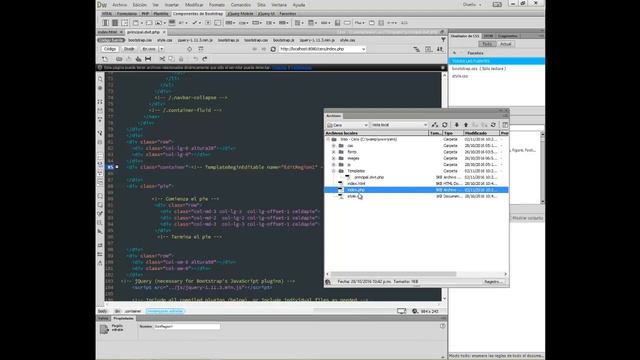Image resolution: width=640 pixels, height=360 pixels.
Task: Click the New document icon in standard toolbar
Action: (x=105, y=59)
